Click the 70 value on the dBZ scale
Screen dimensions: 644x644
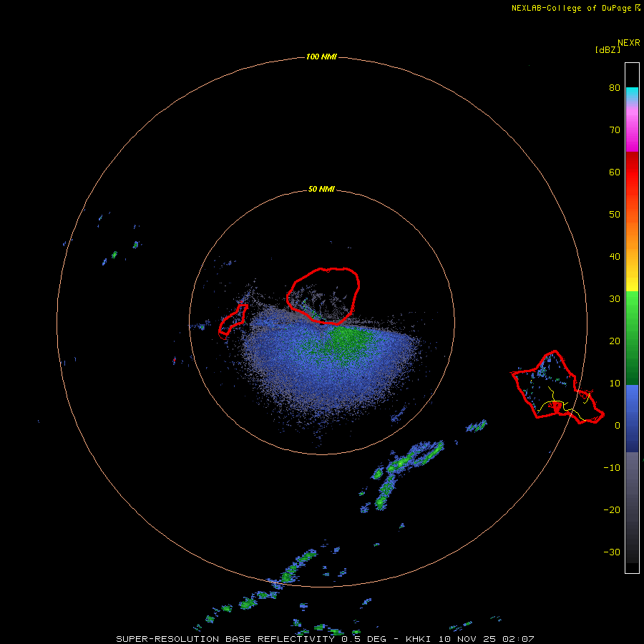[615, 130]
